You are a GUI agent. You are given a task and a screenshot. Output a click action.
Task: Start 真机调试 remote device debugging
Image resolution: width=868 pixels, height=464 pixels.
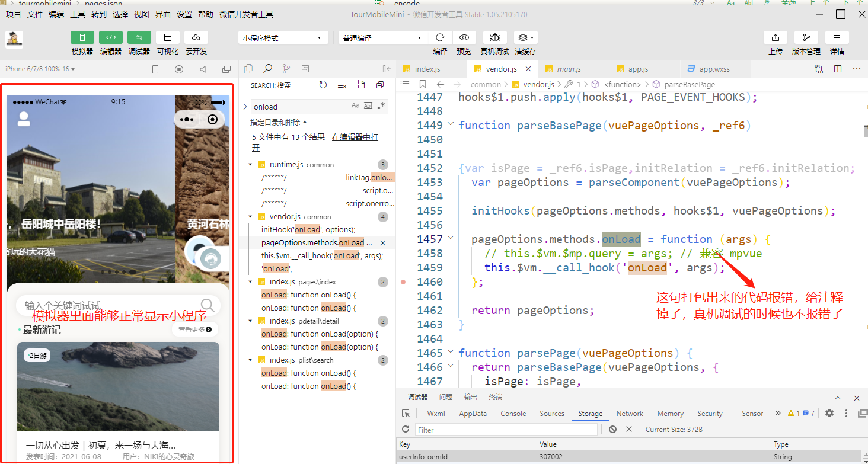click(x=494, y=37)
